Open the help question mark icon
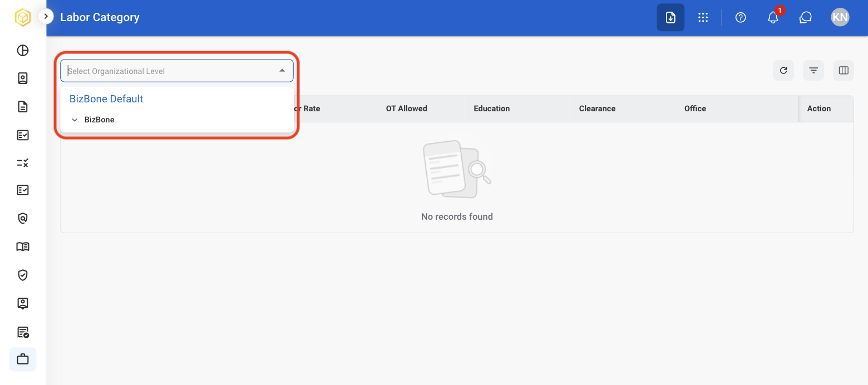Viewport: 868px width, 385px height. tap(741, 17)
